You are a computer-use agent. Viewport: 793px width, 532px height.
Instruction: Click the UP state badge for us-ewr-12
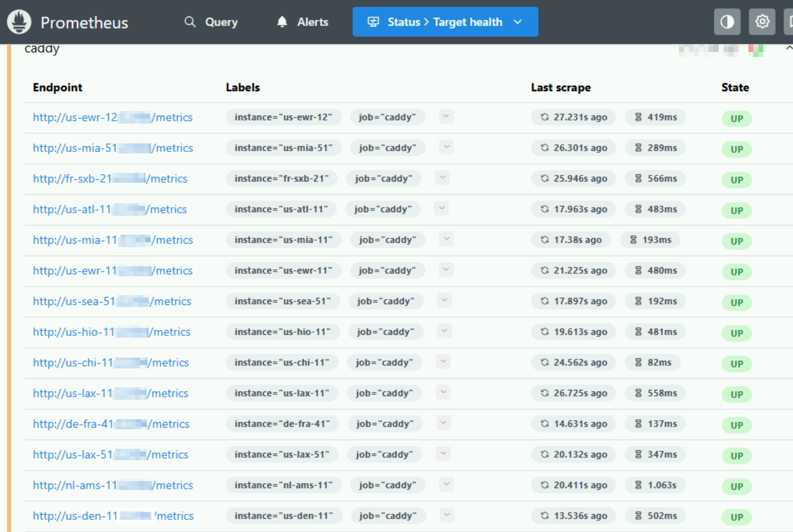[x=737, y=118]
